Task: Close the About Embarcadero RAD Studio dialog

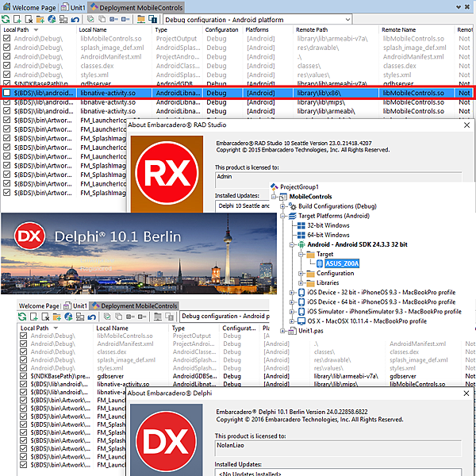Action: [467, 125]
